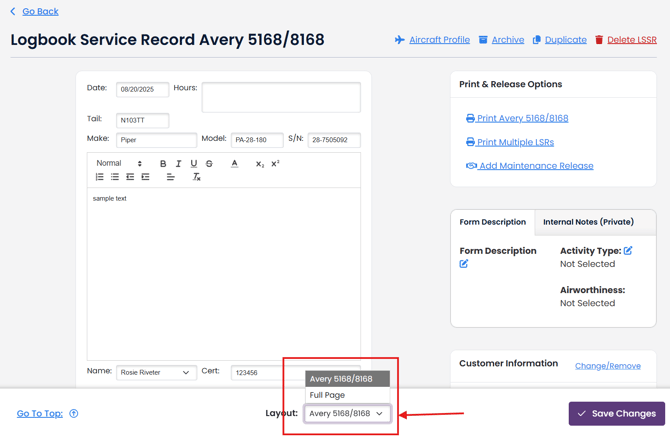Click the Date input field
The width and height of the screenshot is (670, 437).
coord(142,89)
